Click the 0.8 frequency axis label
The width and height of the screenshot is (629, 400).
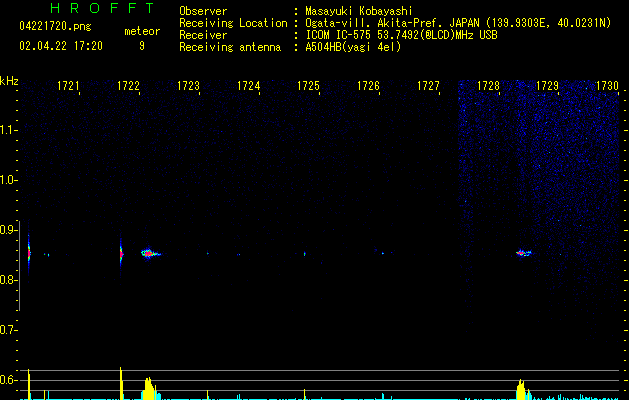tap(9, 280)
